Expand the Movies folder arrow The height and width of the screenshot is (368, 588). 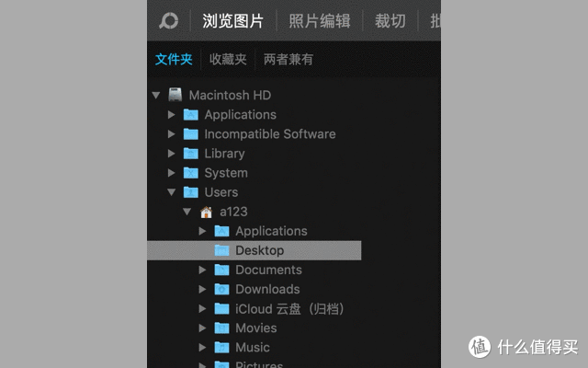(202, 328)
